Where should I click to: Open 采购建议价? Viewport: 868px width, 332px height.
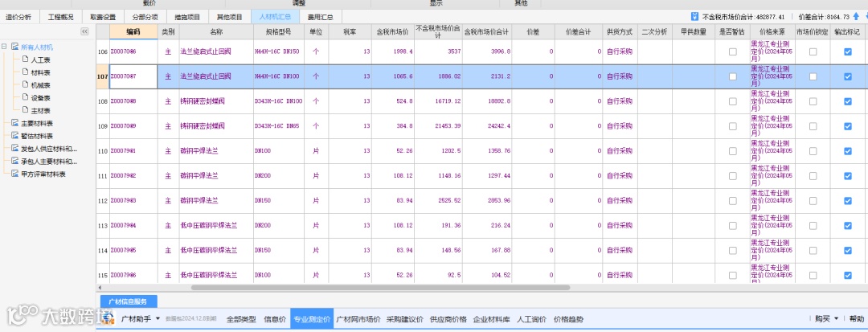click(x=404, y=319)
